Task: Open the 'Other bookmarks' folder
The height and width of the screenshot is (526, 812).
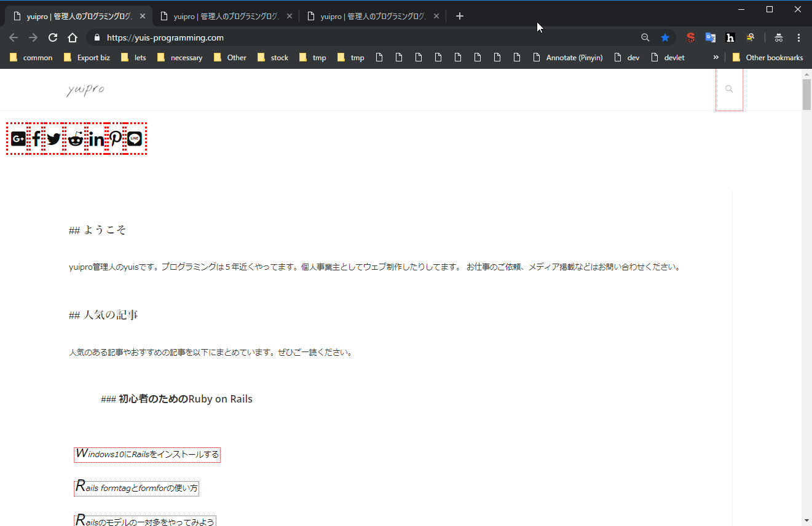Action: tap(768, 57)
